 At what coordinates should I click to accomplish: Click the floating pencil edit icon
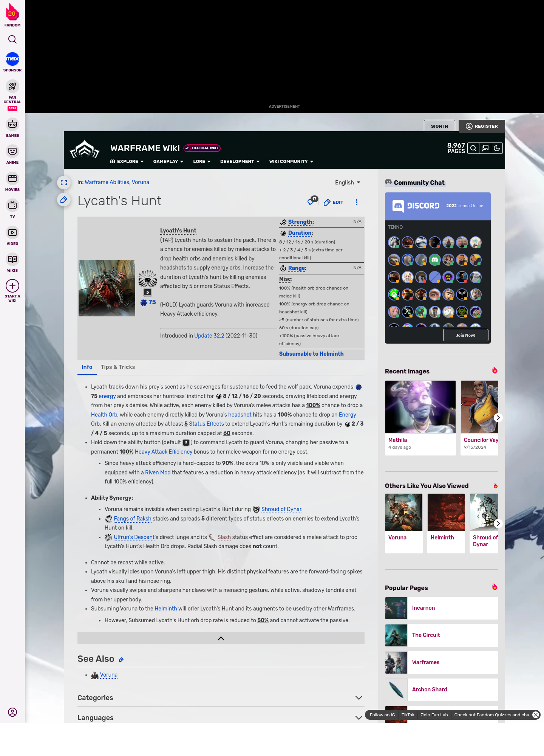[x=64, y=200]
